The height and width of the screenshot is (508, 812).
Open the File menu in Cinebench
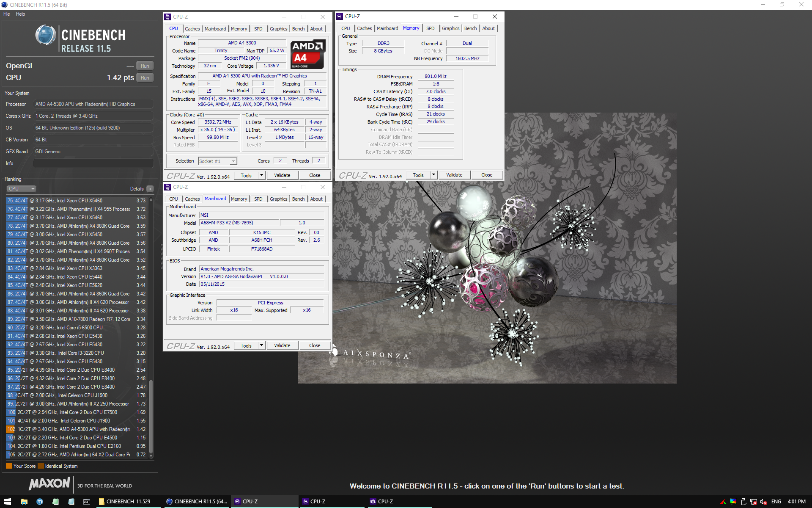[x=7, y=14]
